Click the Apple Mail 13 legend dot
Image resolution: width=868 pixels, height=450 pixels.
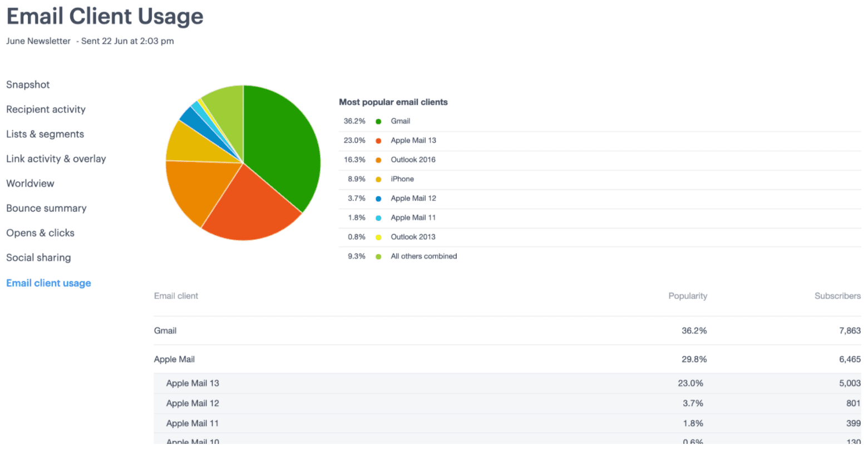[x=378, y=141]
